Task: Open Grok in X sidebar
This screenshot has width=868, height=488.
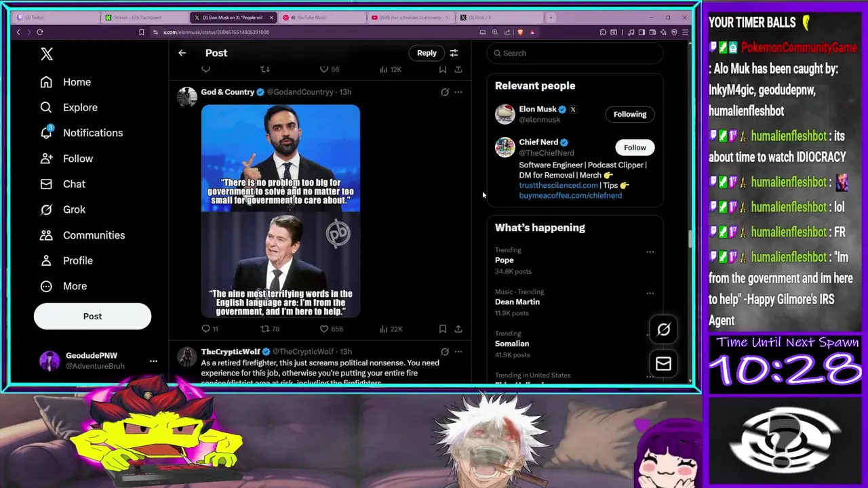Action: [x=62, y=209]
